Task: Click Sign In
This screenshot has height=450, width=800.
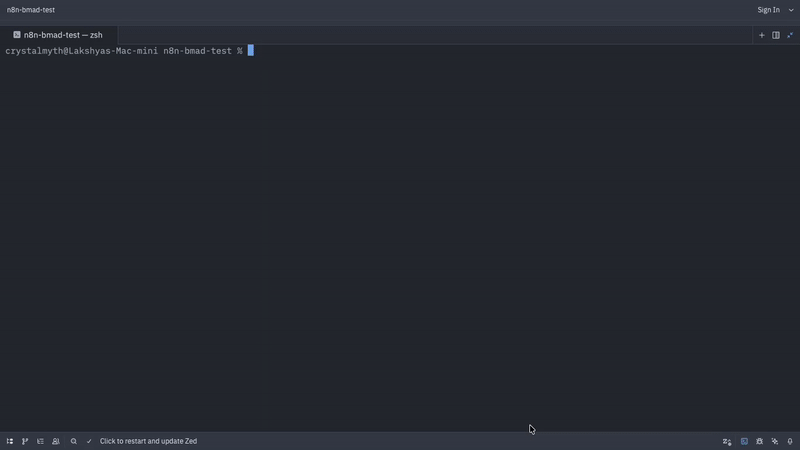Action: 768,10
